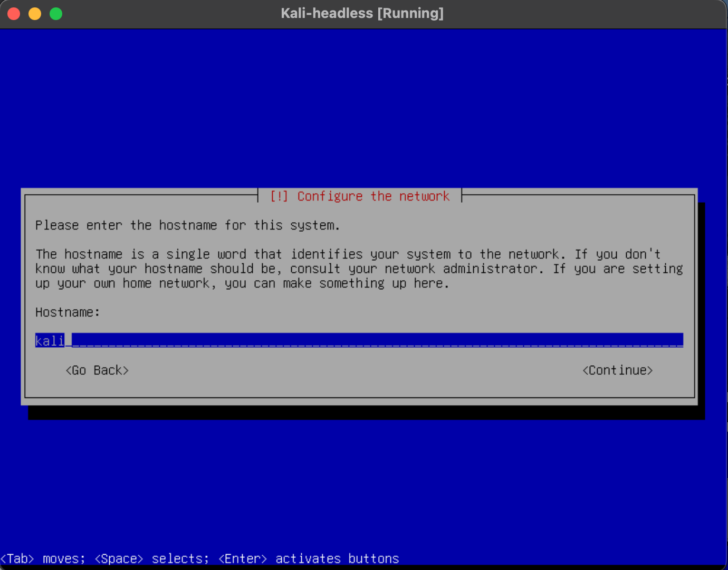Click the paragraph explaining what a hostname is
The width and height of the screenshot is (728, 570).
[x=359, y=269]
